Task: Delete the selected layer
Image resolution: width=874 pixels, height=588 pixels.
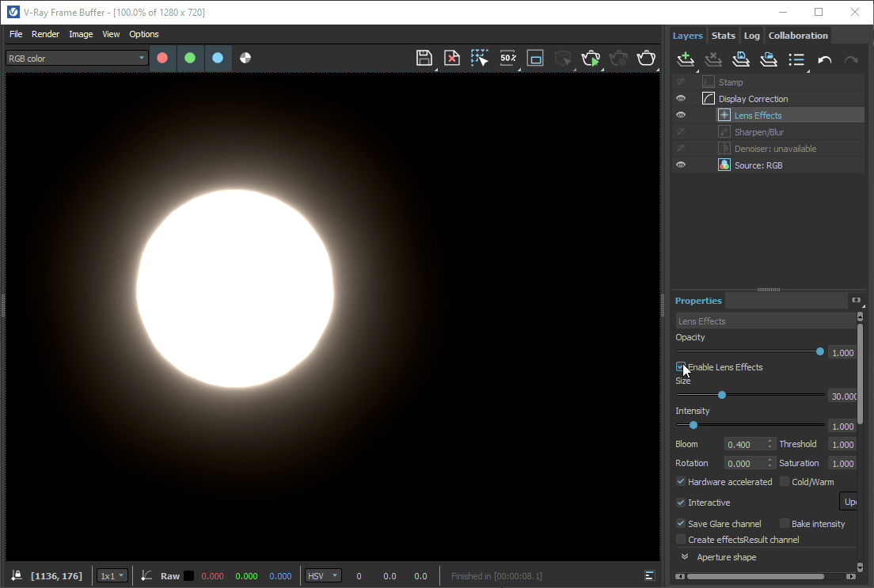Action: click(713, 59)
